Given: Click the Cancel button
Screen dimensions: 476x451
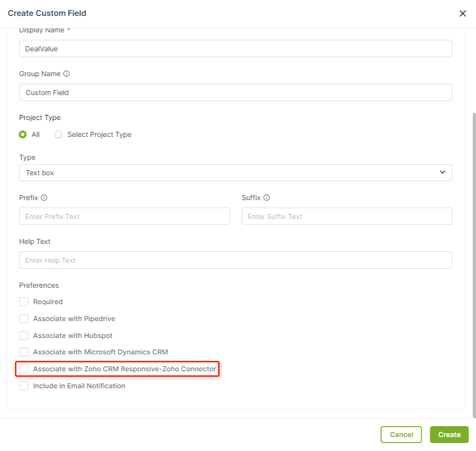Looking at the screenshot, I should click(401, 435).
